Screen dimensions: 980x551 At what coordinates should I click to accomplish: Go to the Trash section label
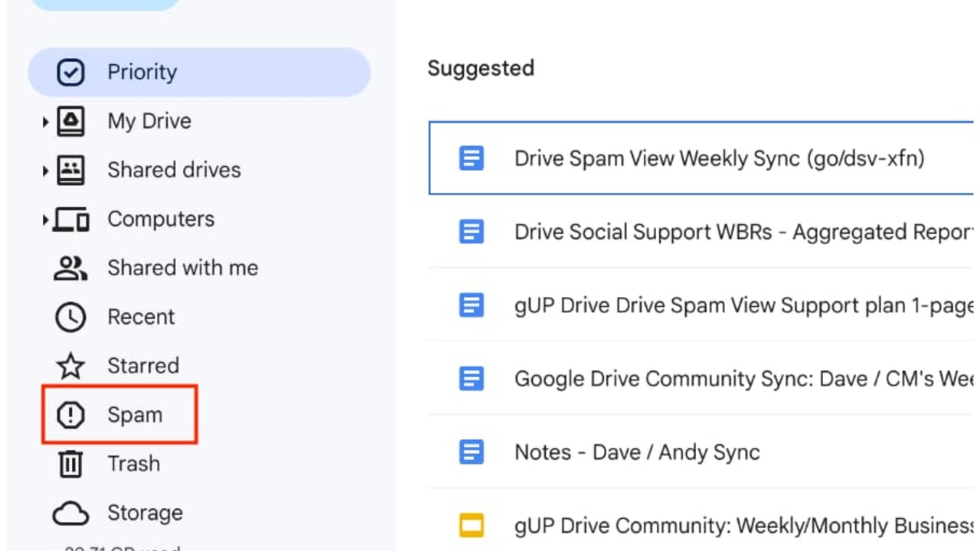(x=134, y=464)
